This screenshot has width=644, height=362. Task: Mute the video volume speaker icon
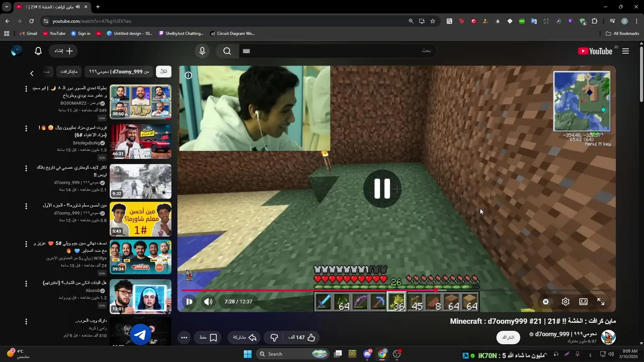[208, 302]
